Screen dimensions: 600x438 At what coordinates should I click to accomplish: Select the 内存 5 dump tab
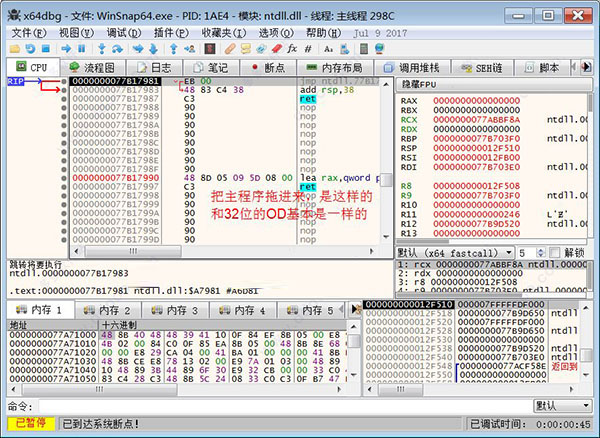[x=311, y=310]
